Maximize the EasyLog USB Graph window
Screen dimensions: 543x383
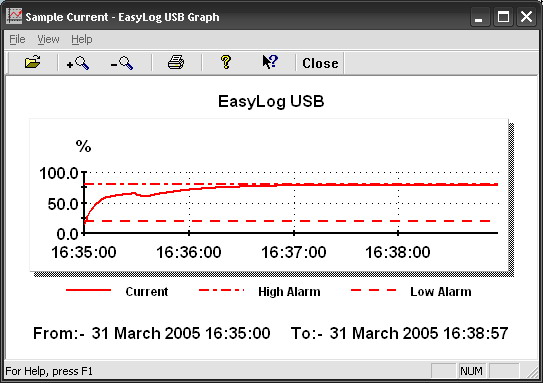pyautogui.click(x=503, y=16)
